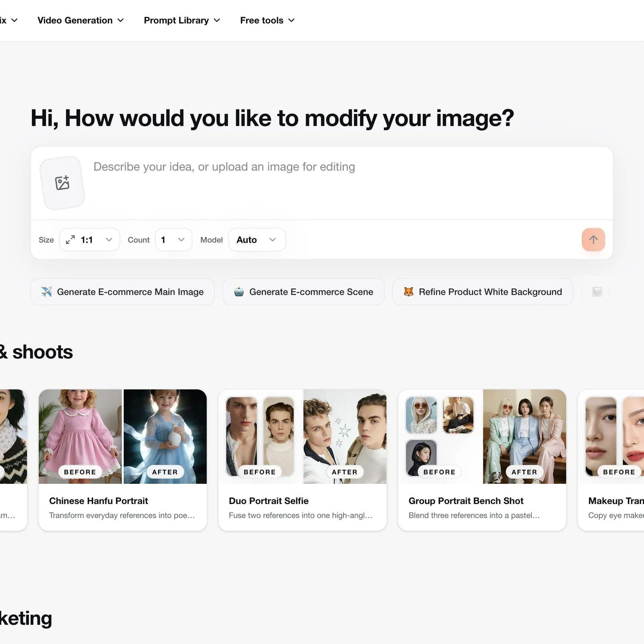Expand the Free tools menu
The image size is (644, 644).
point(267,20)
